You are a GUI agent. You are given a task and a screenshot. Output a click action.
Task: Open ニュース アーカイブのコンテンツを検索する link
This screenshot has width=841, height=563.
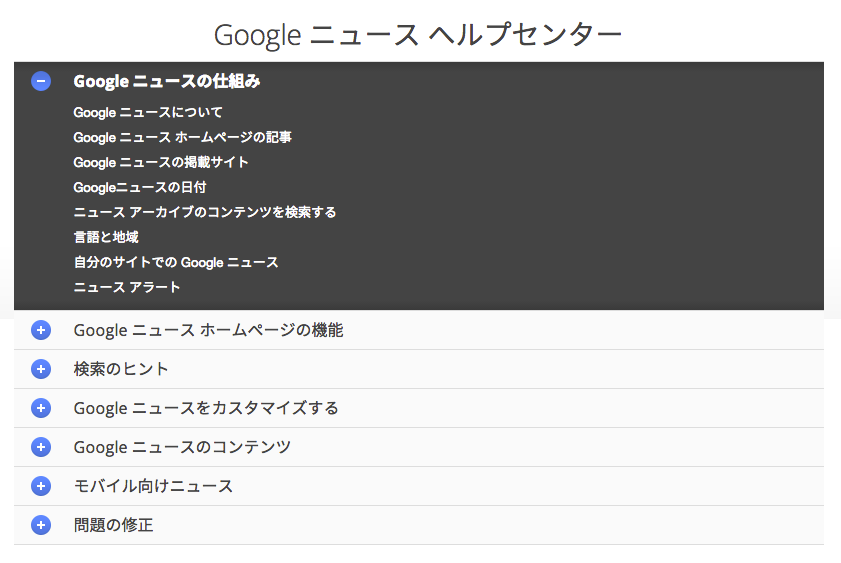[x=204, y=212]
